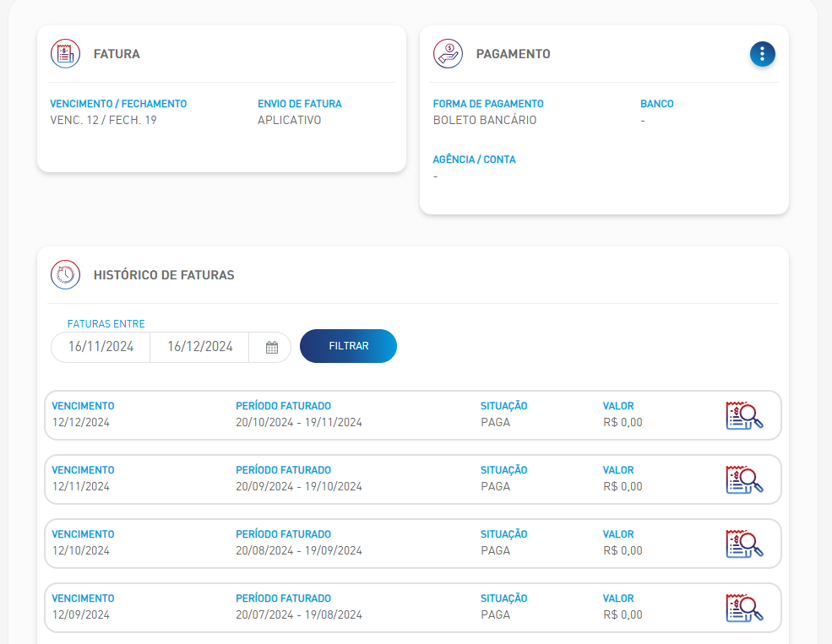
Task: Click the VENCIMENTO / FECHAMENTO label
Action: pos(118,104)
